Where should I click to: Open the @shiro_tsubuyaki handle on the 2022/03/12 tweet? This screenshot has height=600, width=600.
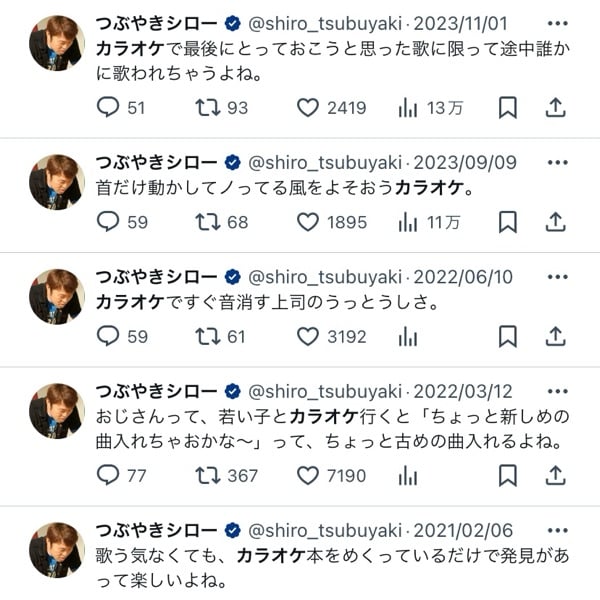tap(324, 391)
